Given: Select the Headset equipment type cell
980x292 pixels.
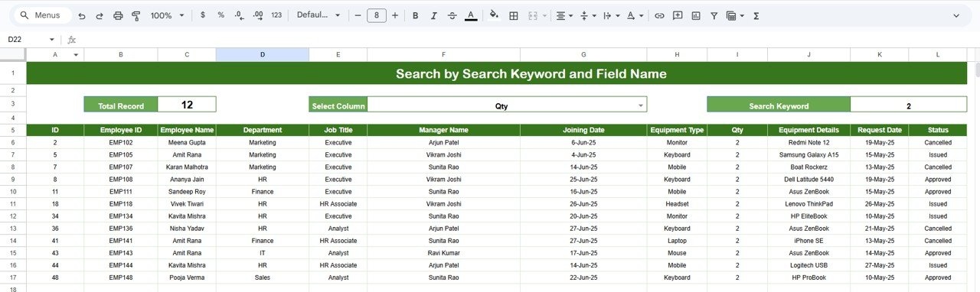Looking at the screenshot, I should point(677,203).
